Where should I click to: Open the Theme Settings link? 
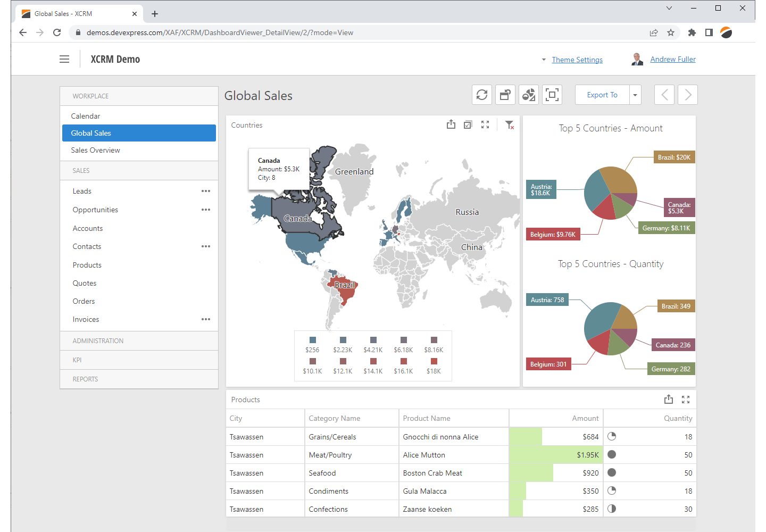577,60
